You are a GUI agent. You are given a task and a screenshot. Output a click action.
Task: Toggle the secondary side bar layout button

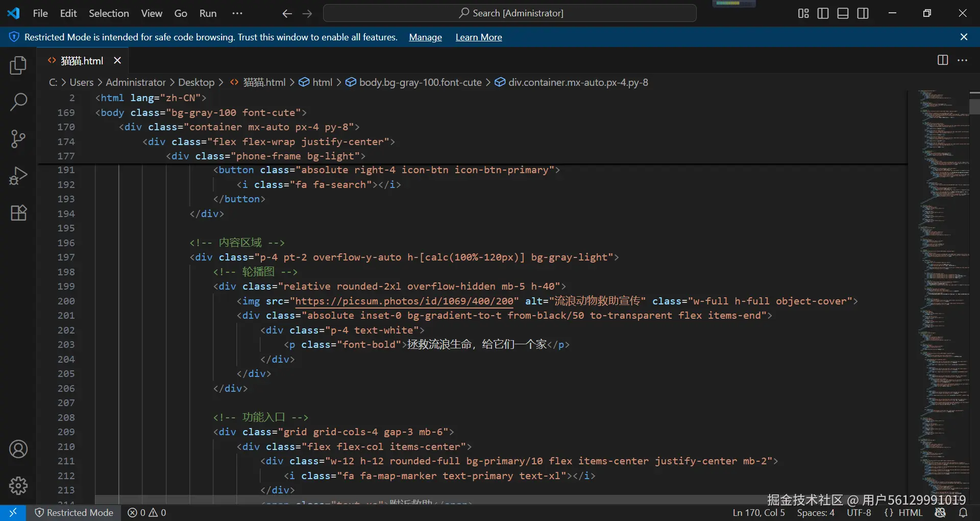click(x=863, y=13)
